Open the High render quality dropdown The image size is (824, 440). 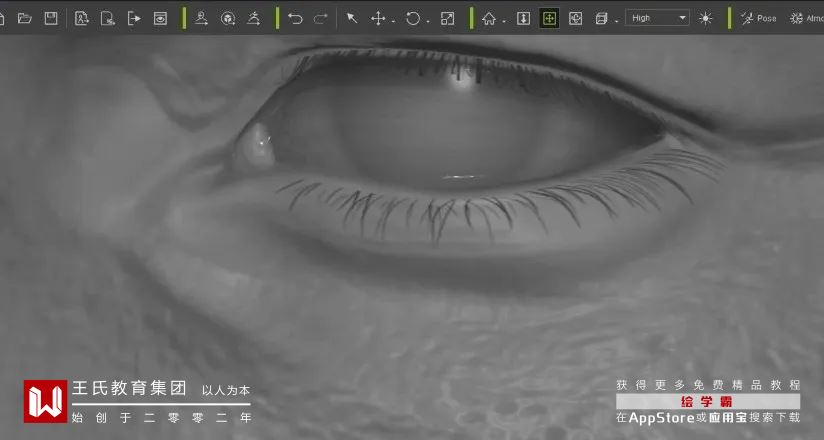657,18
